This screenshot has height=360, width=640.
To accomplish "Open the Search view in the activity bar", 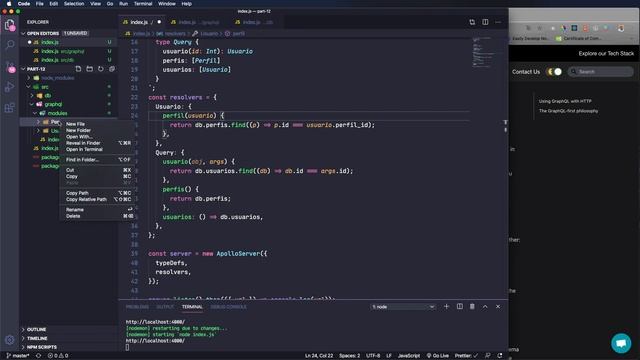I will point(10,44).
